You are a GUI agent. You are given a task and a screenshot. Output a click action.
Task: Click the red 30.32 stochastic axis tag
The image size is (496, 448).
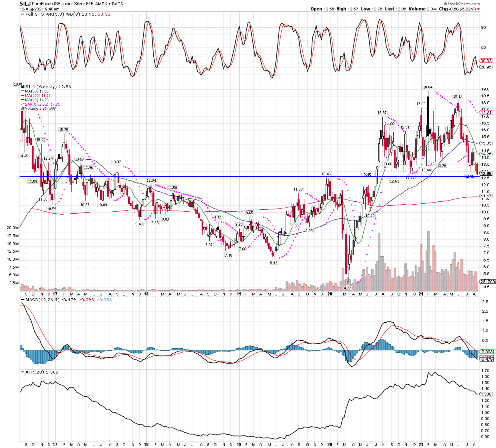coord(486,61)
